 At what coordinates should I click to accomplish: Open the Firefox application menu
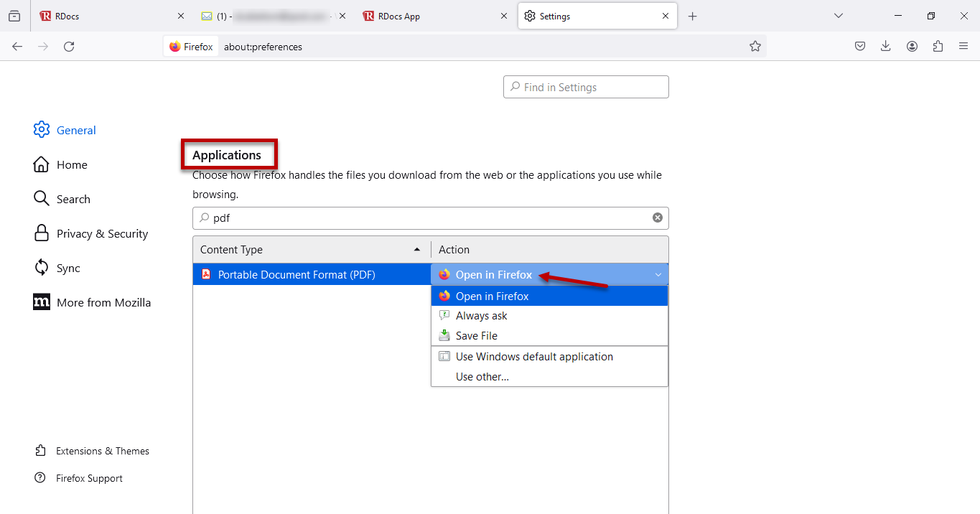(963, 45)
